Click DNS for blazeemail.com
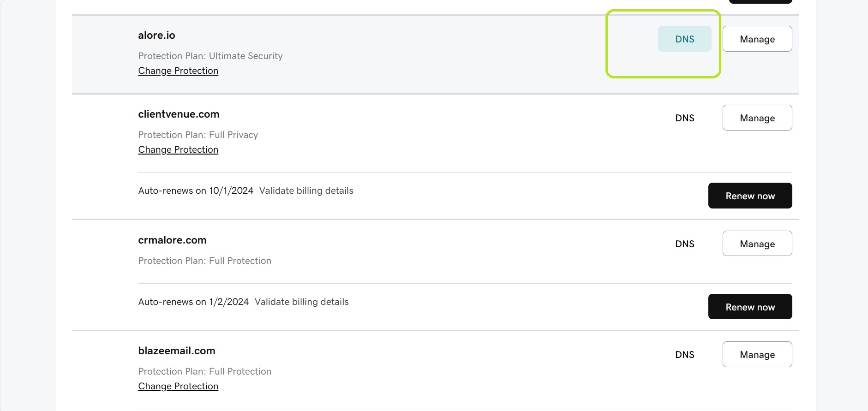The image size is (868, 411). click(685, 354)
